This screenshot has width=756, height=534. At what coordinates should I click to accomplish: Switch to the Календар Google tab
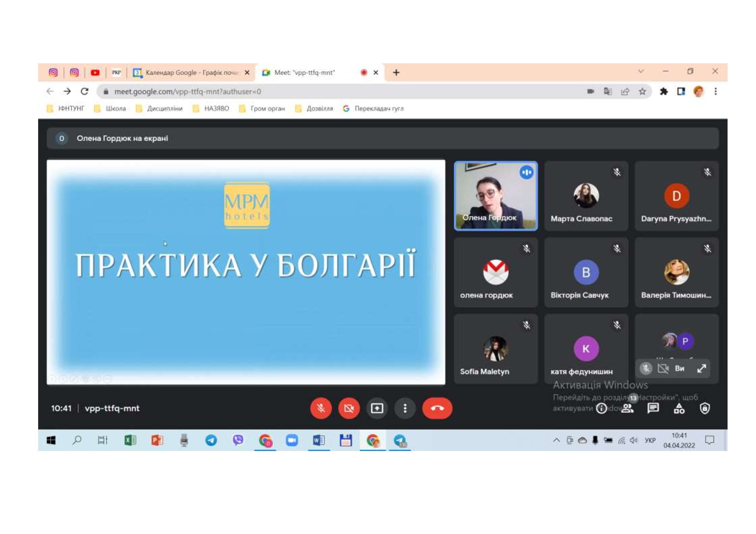191,73
